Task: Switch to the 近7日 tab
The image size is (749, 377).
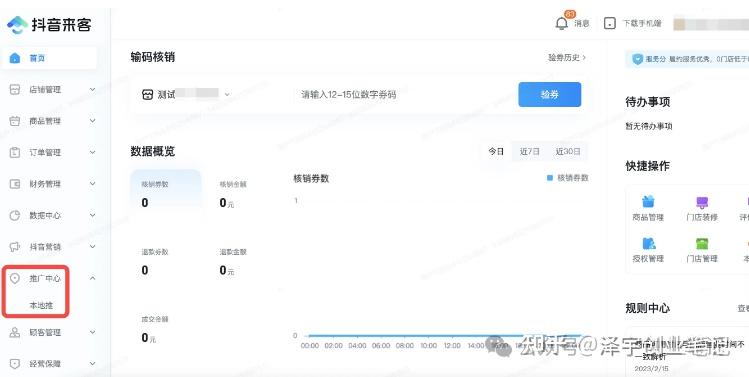Action: [x=530, y=151]
